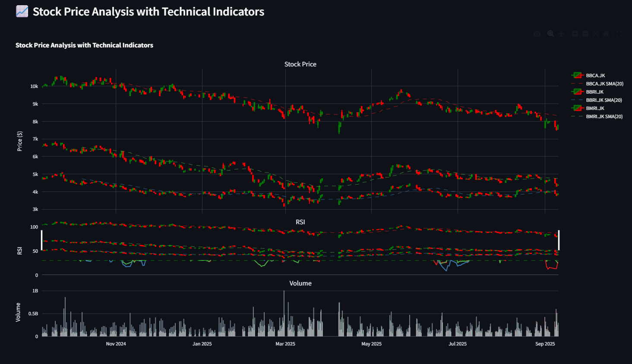Click the 'Volume' subplot title
Viewport: 632px width, 364px height.
[300, 283]
